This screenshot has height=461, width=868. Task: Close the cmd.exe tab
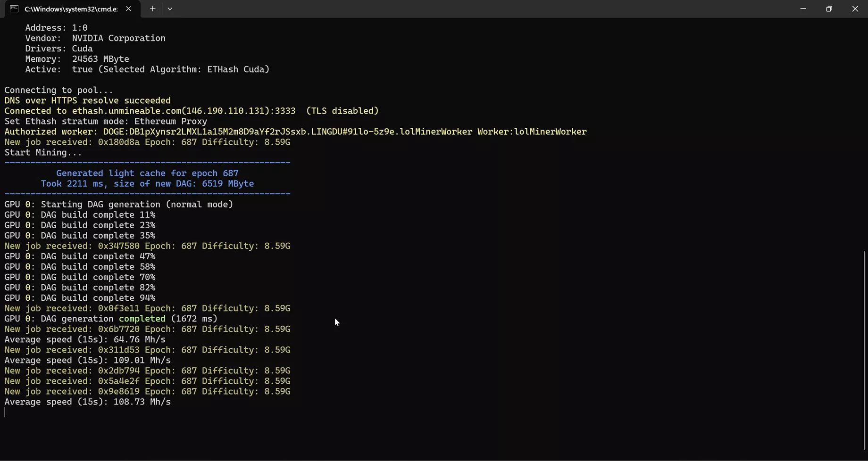point(128,9)
